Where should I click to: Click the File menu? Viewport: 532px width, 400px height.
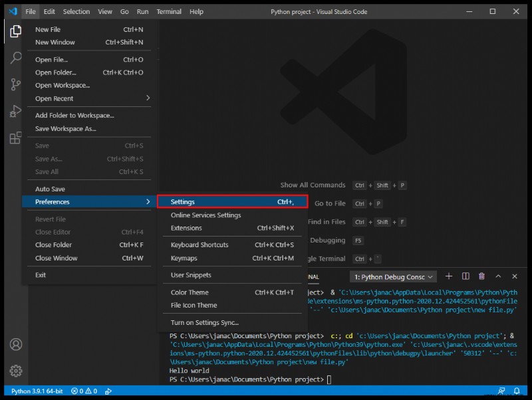pos(30,11)
